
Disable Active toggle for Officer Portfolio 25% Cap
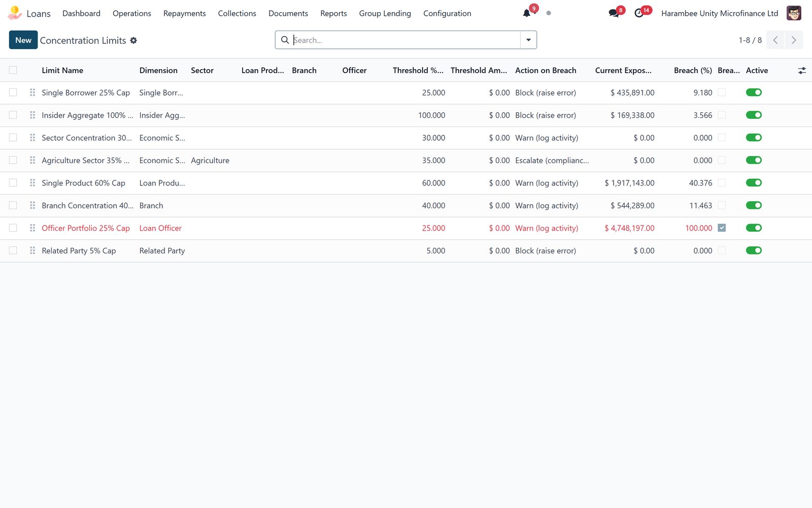click(754, 228)
